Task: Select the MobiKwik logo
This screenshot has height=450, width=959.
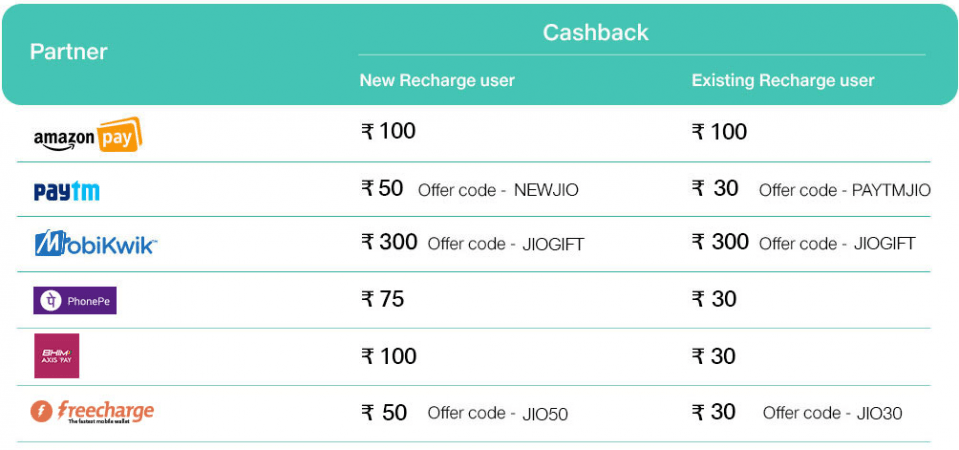Action: tap(96, 243)
